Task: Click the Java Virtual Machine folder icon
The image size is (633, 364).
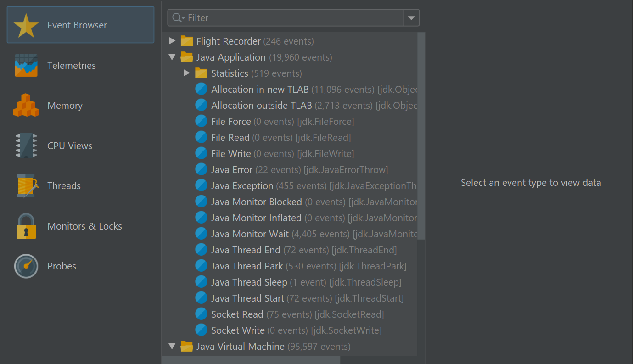Action: [187, 347]
